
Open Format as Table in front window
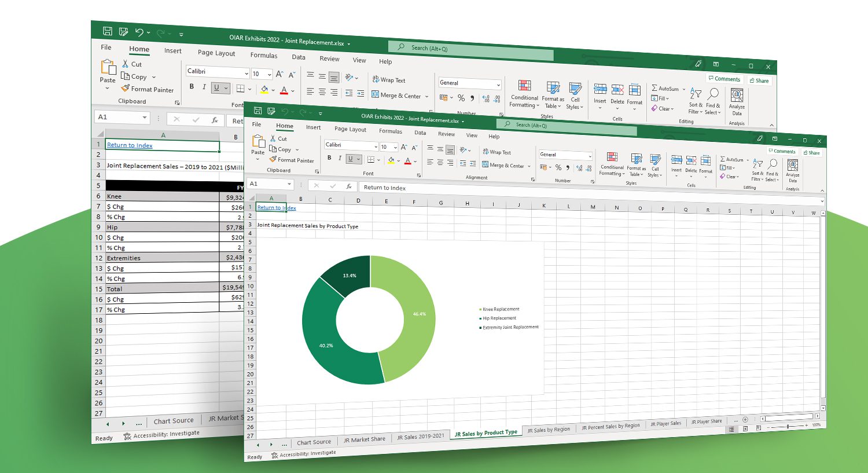pos(636,165)
